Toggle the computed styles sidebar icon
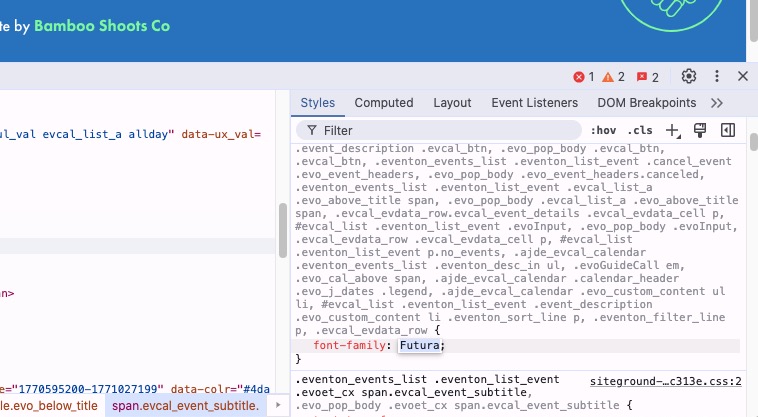 [728, 130]
